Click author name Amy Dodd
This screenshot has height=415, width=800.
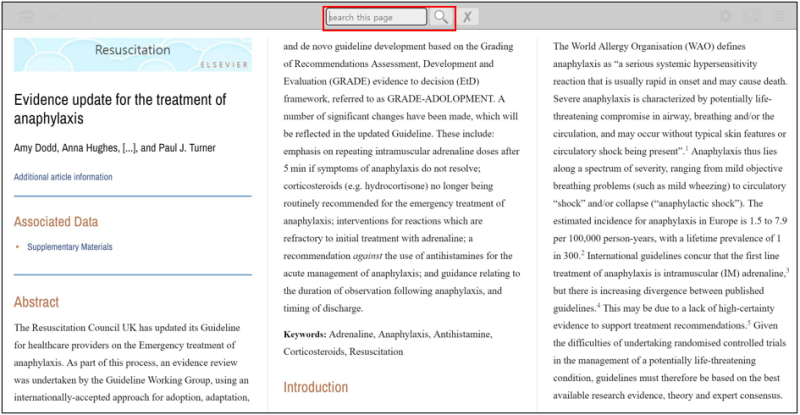35,148
